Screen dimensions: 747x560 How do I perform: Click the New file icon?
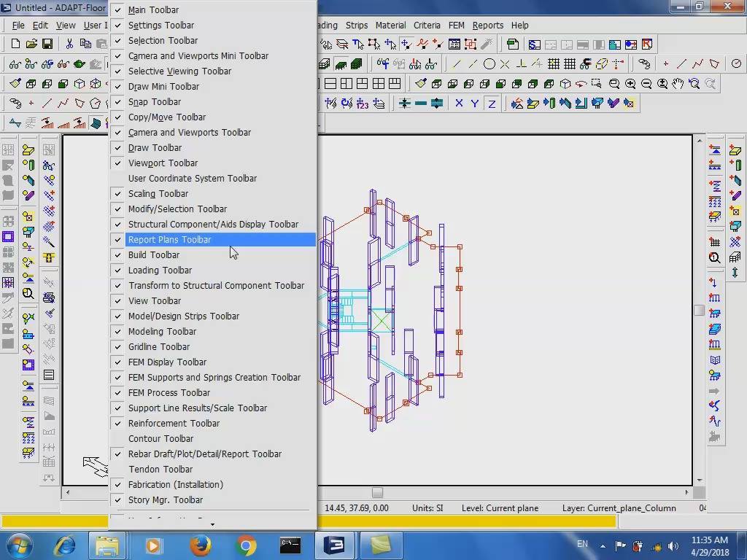[15, 44]
